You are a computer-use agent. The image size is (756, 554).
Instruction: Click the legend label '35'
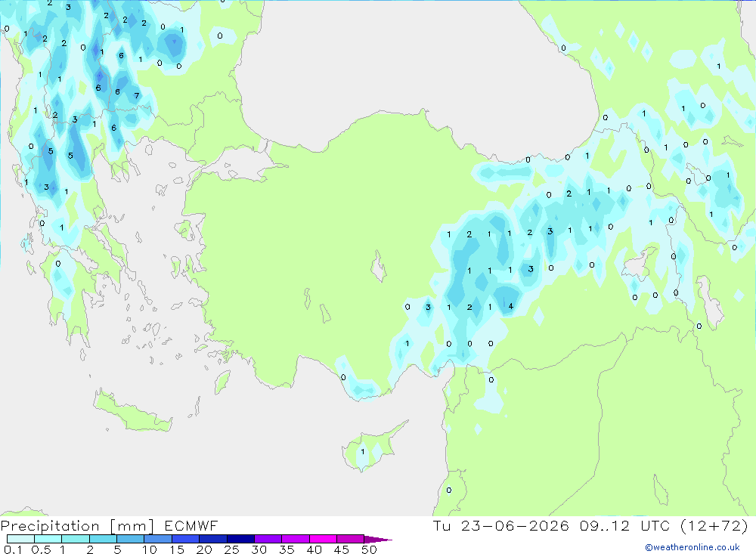pos(287,549)
